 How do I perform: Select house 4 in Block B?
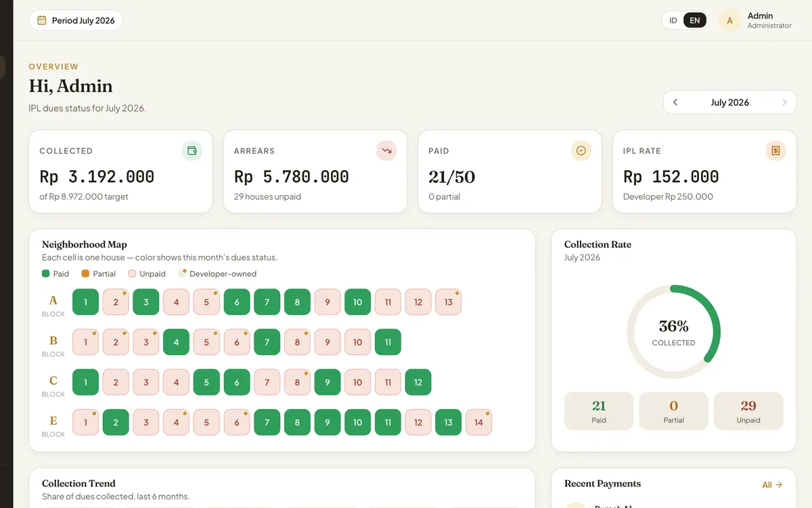click(x=176, y=342)
